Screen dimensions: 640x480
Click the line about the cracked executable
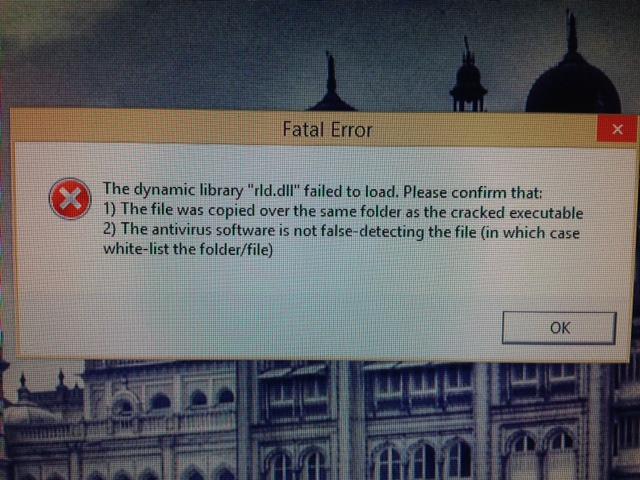343,211
